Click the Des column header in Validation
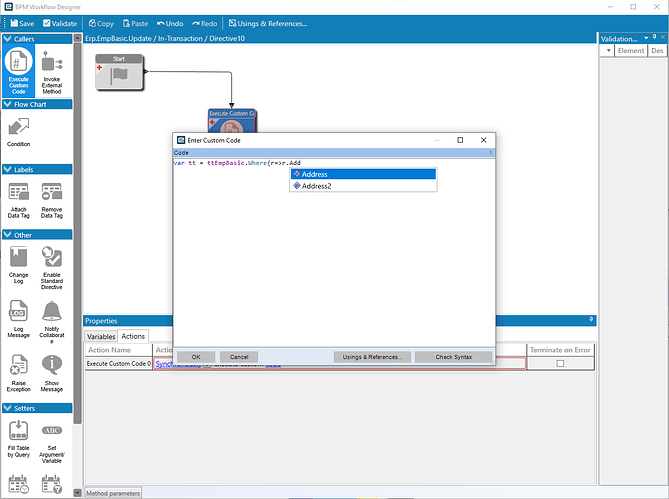 [657, 51]
